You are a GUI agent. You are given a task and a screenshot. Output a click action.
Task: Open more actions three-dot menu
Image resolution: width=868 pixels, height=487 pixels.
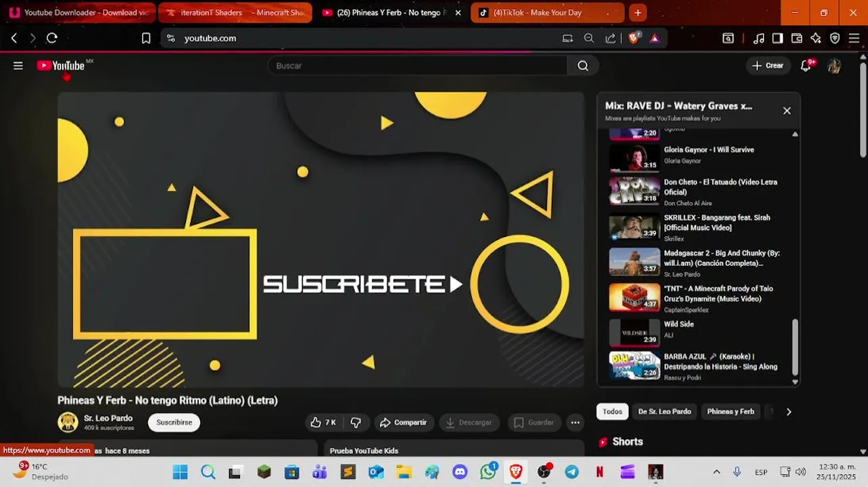tap(575, 423)
